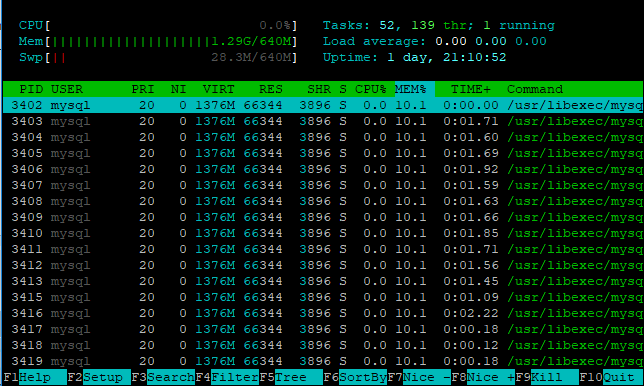Sort by the CPU% column header

pos(370,89)
